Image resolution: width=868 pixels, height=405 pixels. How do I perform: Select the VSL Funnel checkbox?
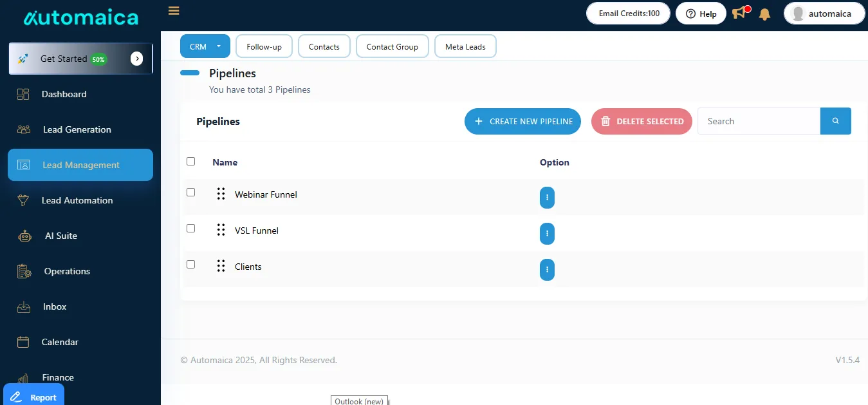click(190, 228)
